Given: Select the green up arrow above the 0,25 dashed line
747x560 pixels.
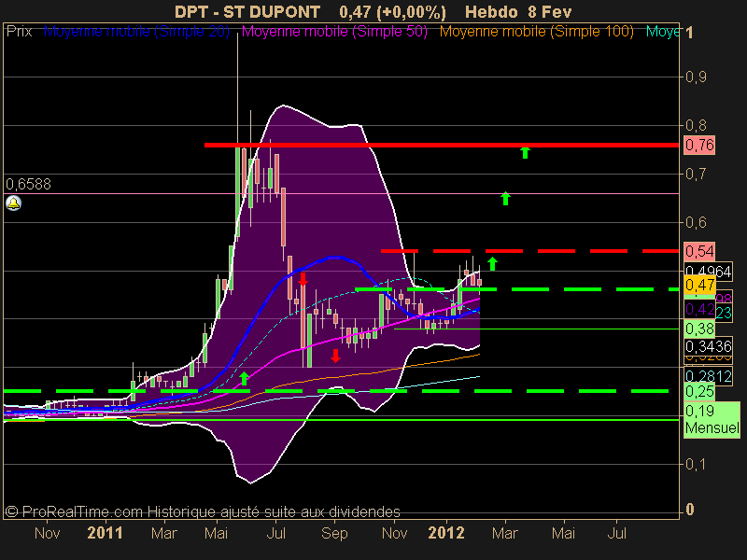Looking at the screenshot, I should (244, 379).
